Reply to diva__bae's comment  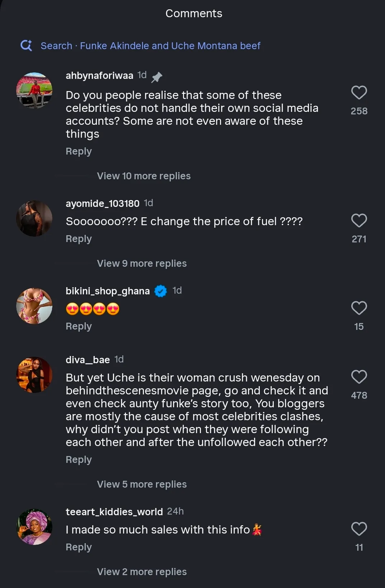tap(79, 460)
